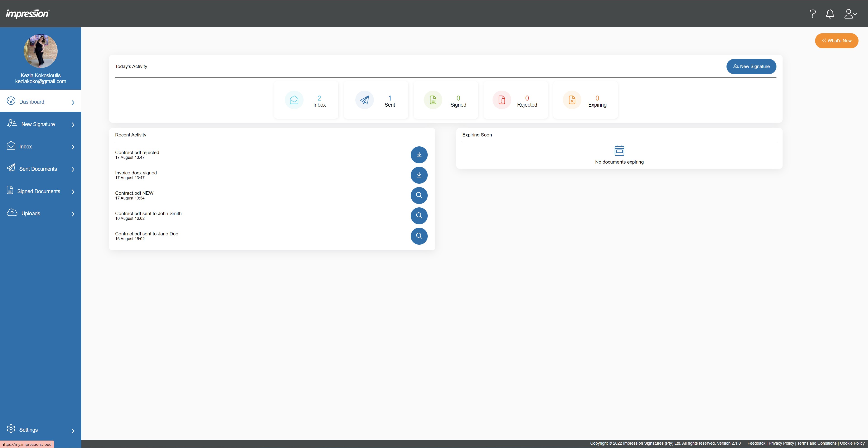Open the Rejected documents card
This screenshot has height=448, width=868.
point(515,100)
